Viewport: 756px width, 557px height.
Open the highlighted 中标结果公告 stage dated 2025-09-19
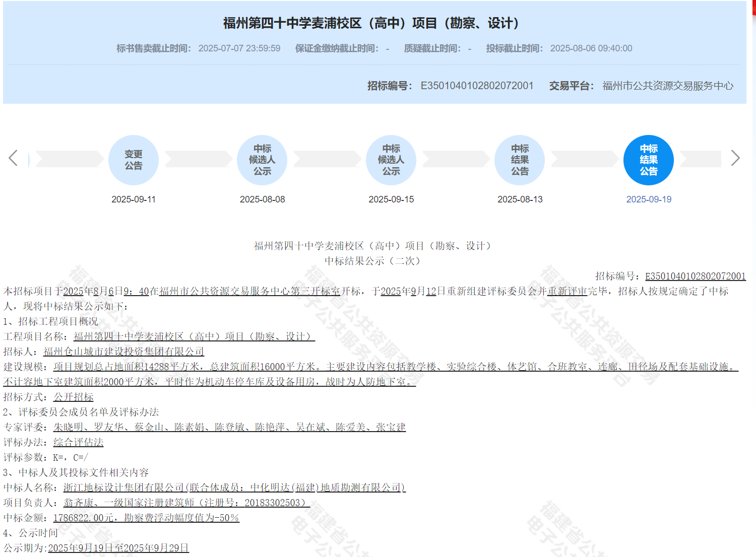click(648, 160)
